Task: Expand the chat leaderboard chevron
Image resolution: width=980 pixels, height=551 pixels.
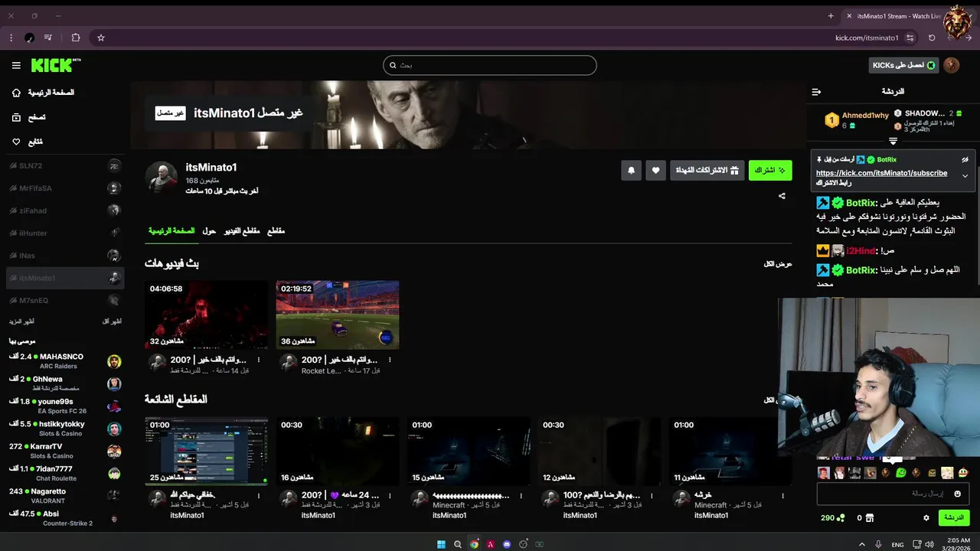Action: click(x=893, y=141)
